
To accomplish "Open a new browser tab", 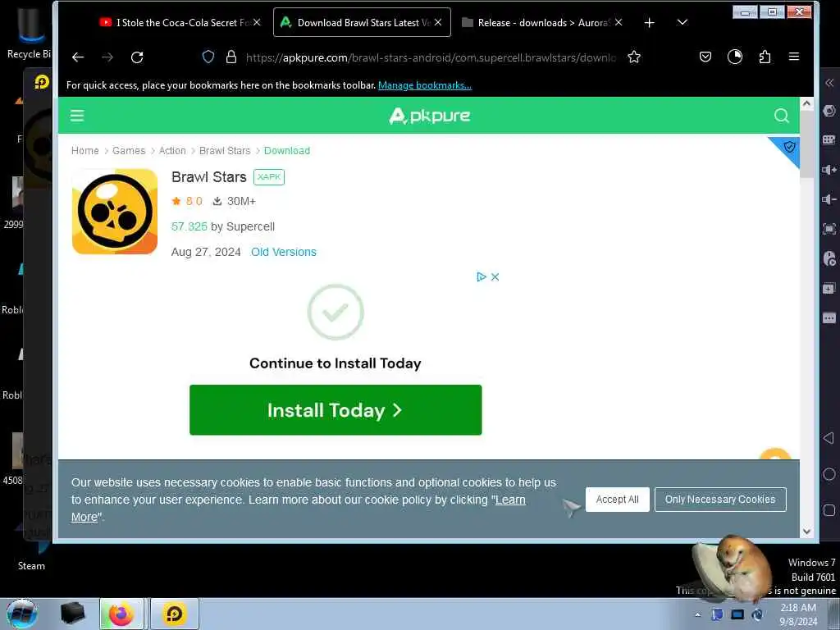I will click(x=650, y=22).
